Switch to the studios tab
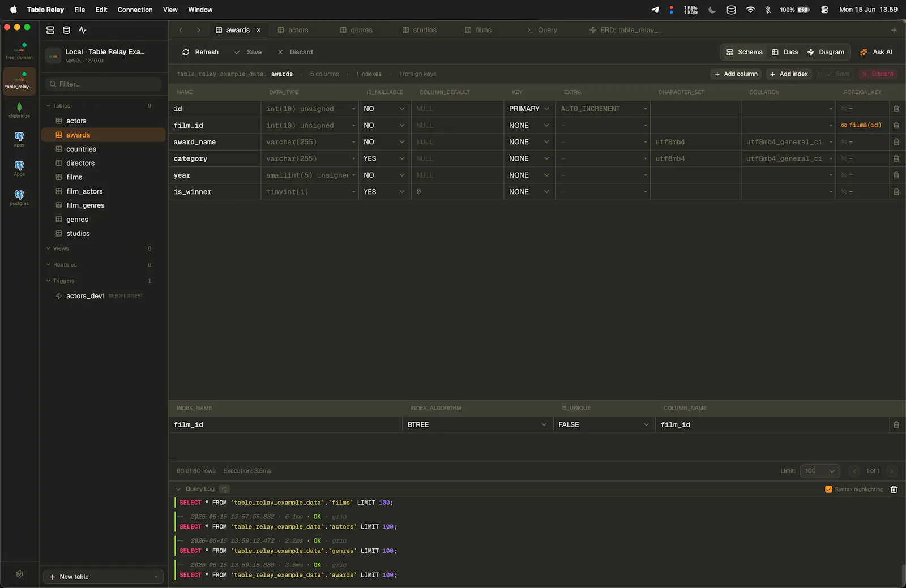Image resolution: width=906 pixels, height=588 pixels. pos(420,30)
